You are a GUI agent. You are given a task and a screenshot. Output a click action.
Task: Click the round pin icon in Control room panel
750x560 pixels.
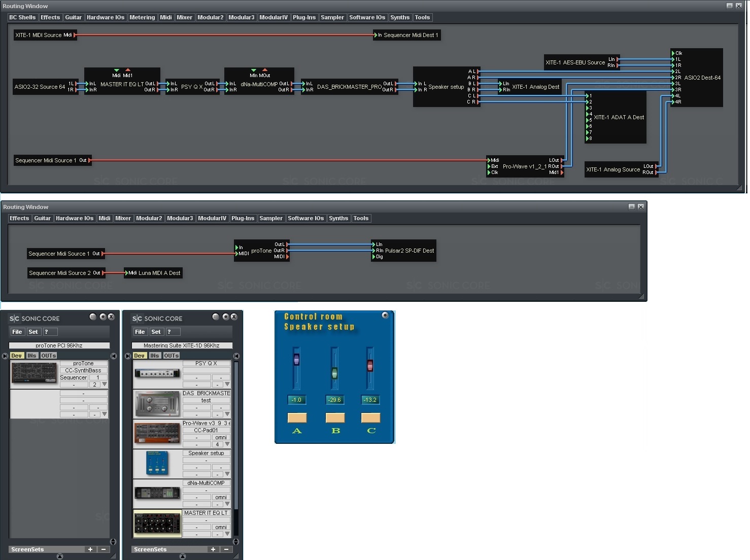[x=385, y=316]
